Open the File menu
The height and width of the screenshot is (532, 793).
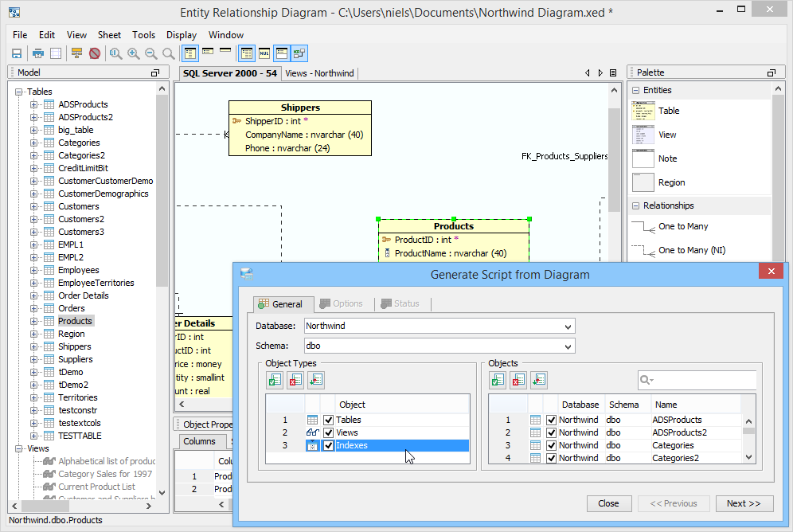[x=20, y=35]
